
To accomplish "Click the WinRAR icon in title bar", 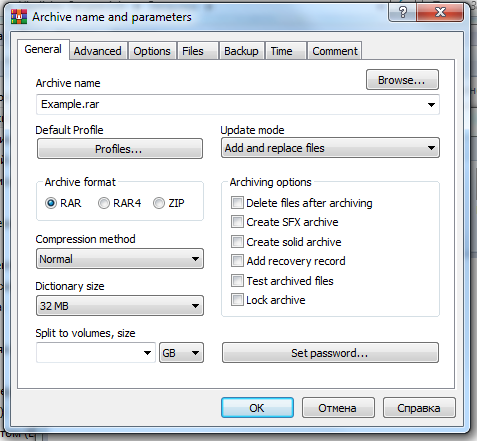I will pos(19,16).
